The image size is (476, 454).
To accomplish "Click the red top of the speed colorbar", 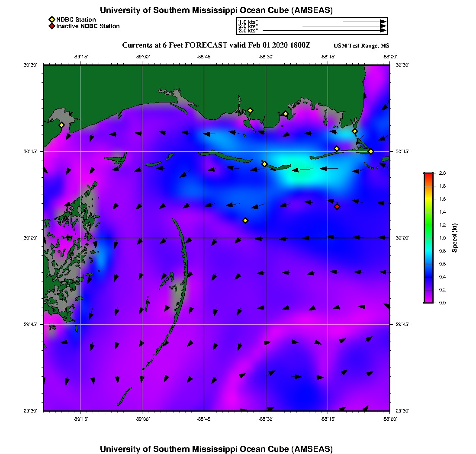I will coord(428,175).
